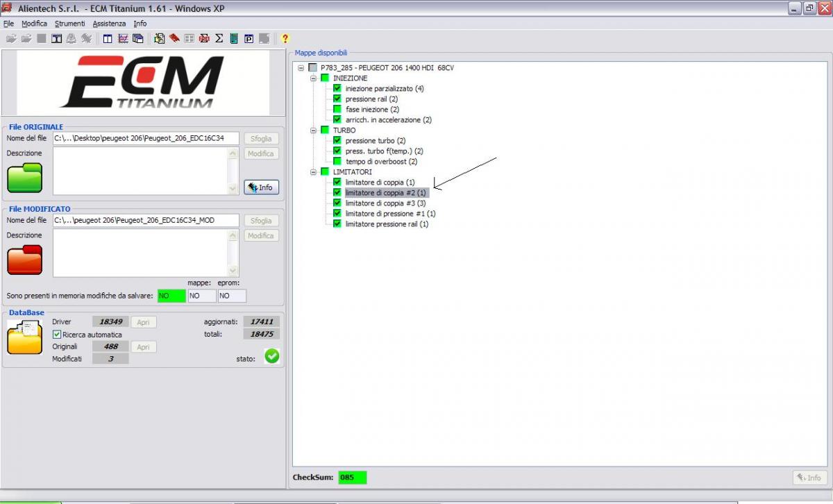This screenshot has width=833, height=504.
Task: Open the 2D graph view toolbar icon
Action: (x=124, y=39)
